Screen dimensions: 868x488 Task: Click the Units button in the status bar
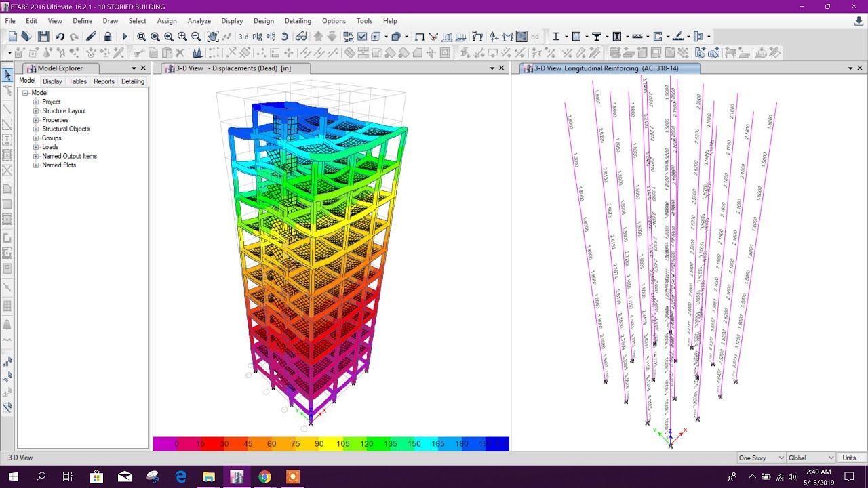coord(852,457)
